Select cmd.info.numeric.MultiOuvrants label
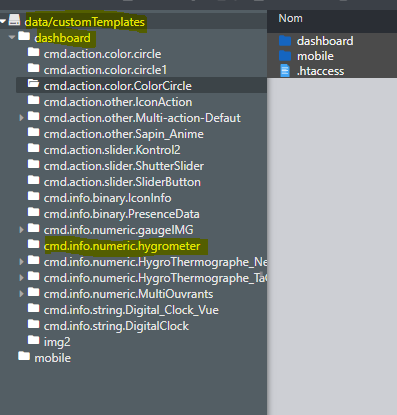The height and width of the screenshot is (415, 397). [128, 294]
